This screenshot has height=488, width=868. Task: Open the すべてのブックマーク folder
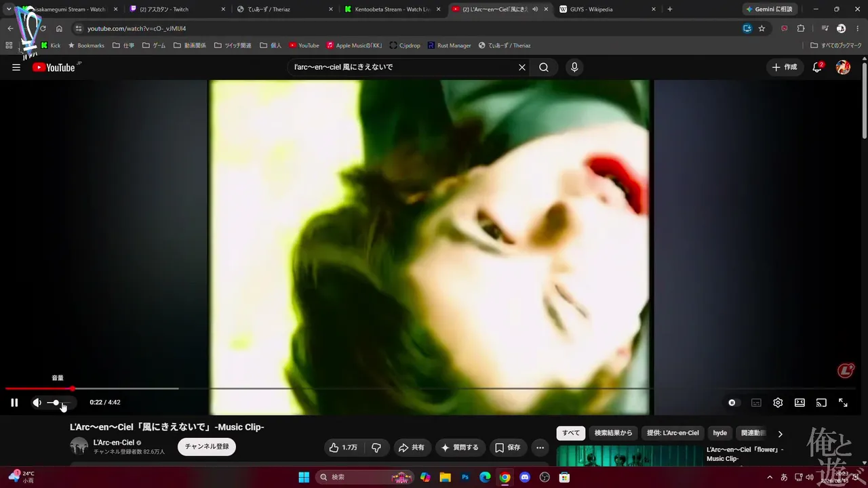[836, 45]
